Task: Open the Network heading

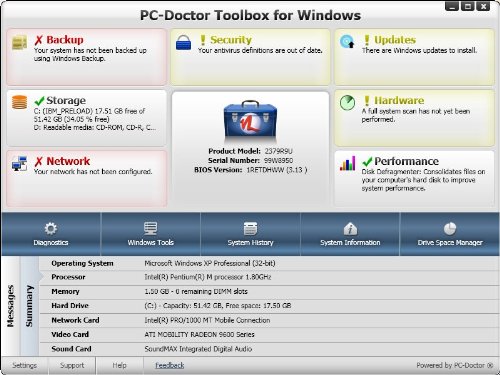Action: tap(68, 161)
